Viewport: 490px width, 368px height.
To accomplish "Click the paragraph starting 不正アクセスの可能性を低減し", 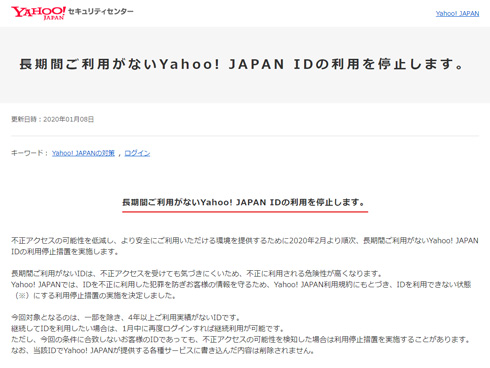I will click(245, 246).
